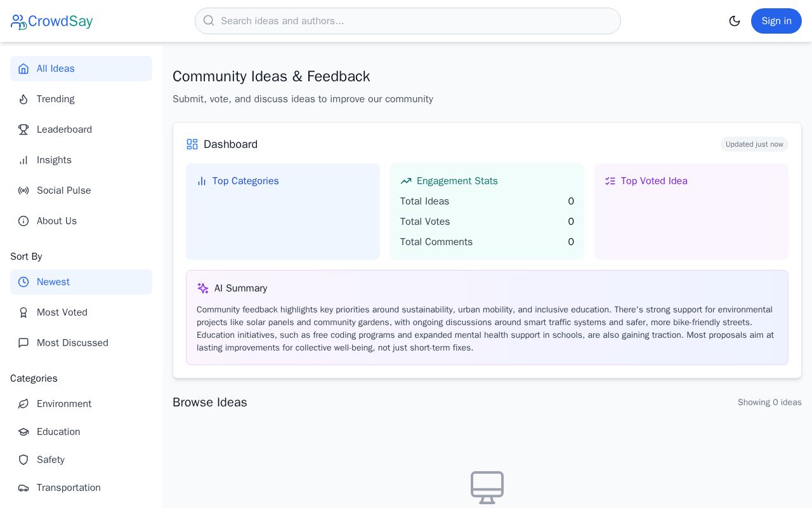Filter by Transportation category

81,488
